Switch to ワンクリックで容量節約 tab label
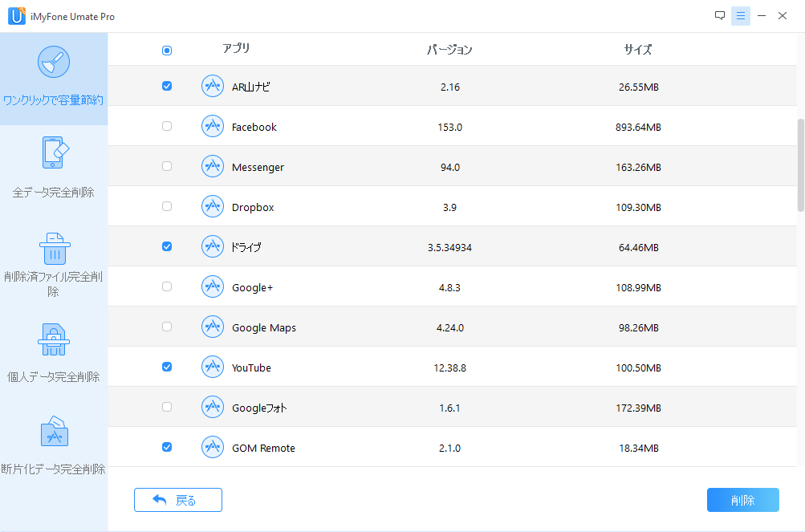Viewport: 805px width, 532px height. [54, 100]
